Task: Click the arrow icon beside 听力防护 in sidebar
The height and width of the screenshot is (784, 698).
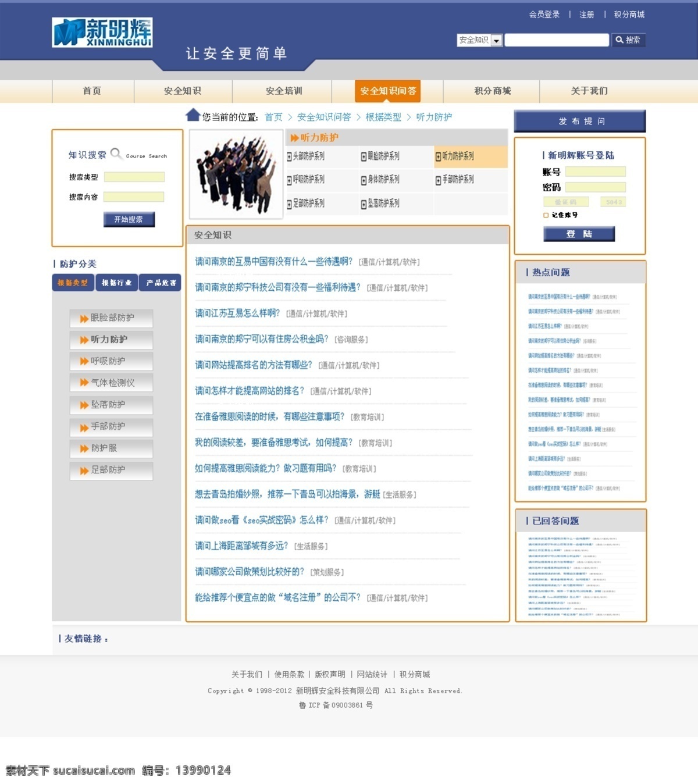Action: (84, 340)
